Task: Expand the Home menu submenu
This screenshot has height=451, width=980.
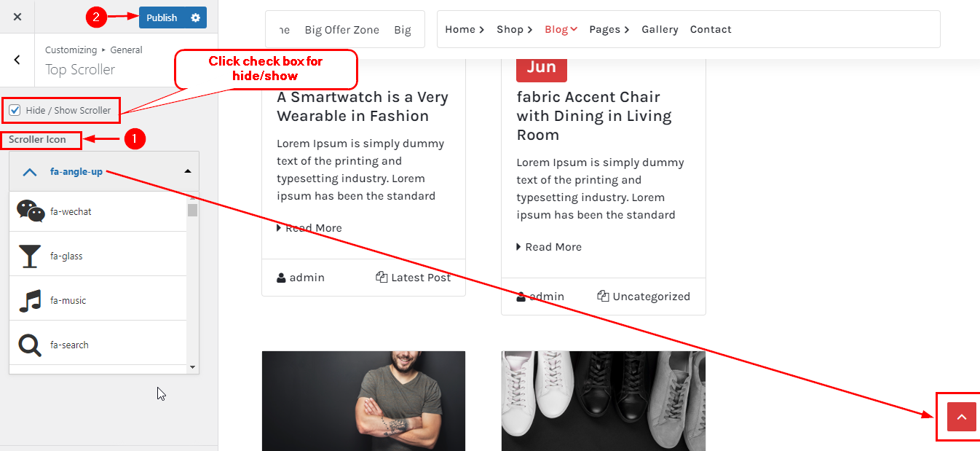Action: (465, 29)
